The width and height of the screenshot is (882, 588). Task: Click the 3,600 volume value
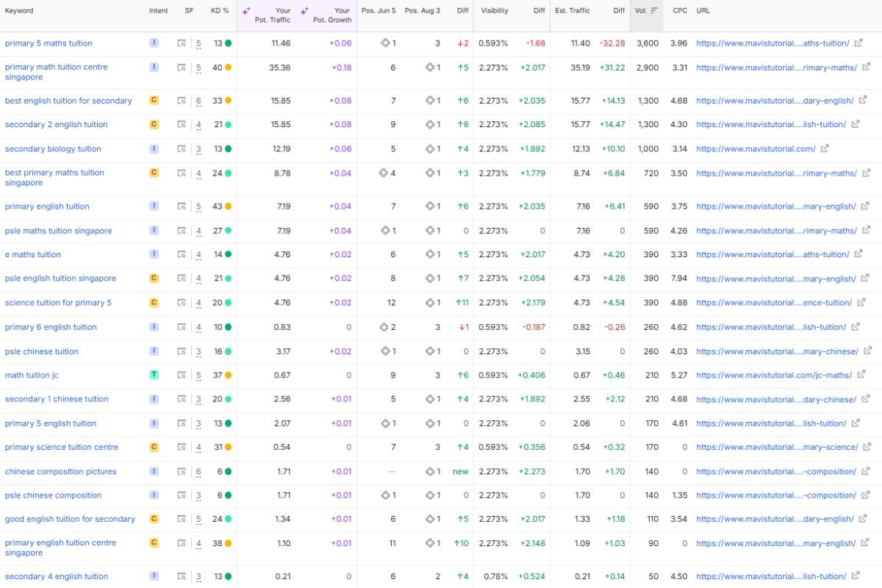click(x=648, y=43)
